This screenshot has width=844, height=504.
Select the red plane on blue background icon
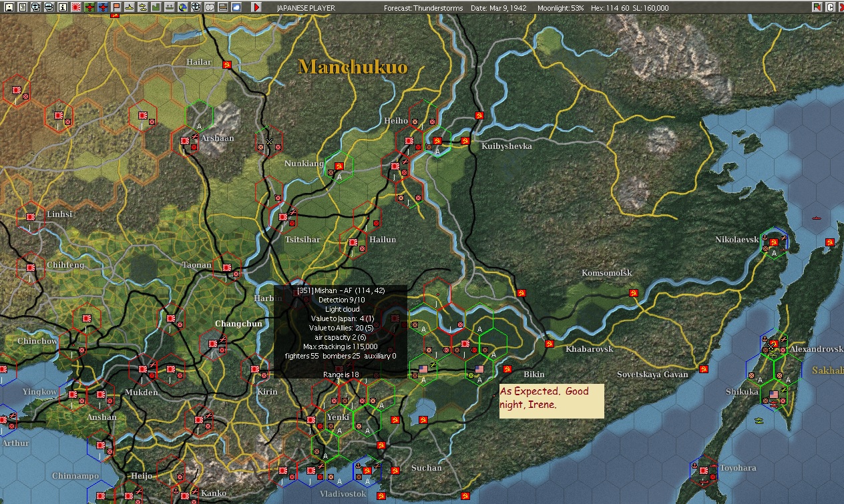coord(102,7)
